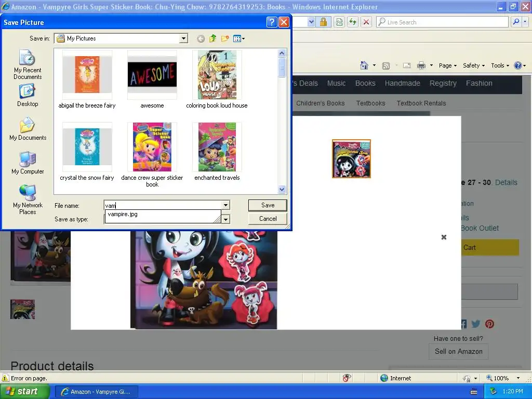Click the security lock icon in address bar
The width and height of the screenshot is (532, 399).
pyautogui.click(x=323, y=22)
